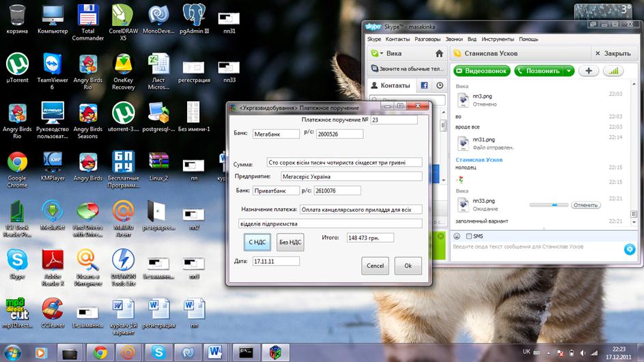This screenshot has width=644, height=362.
Task: Open the Facebook tab in Skype
Action: (424, 85)
